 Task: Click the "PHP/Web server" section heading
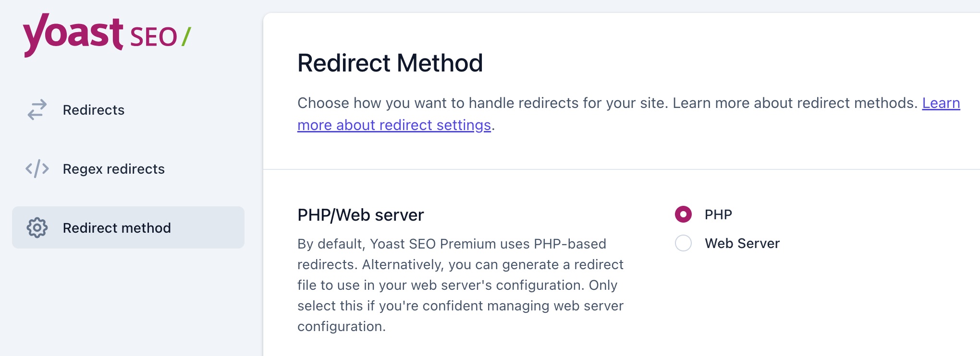point(360,215)
